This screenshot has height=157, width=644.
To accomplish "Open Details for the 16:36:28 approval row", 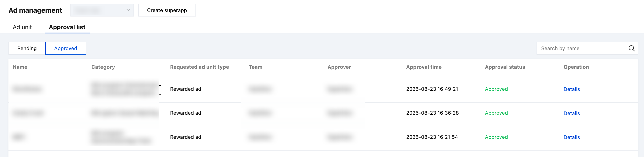I will pyautogui.click(x=571, y=113).
